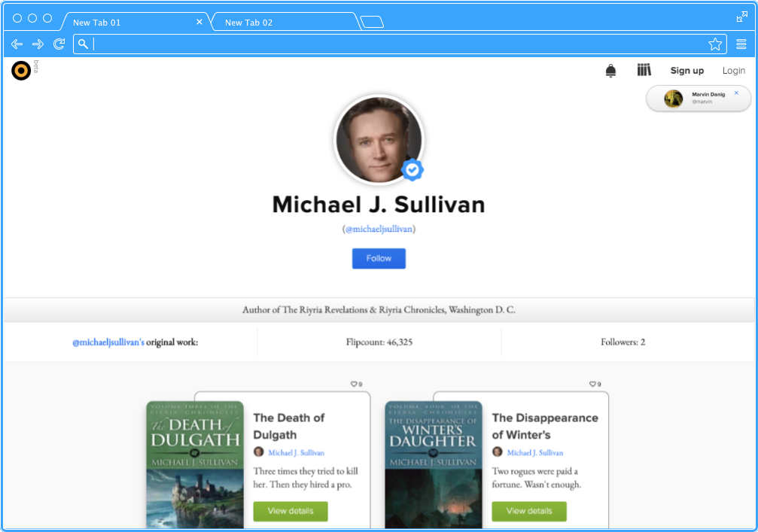Click The Disappearance of Winter's title
758x532 pixels.
(545, 426)
